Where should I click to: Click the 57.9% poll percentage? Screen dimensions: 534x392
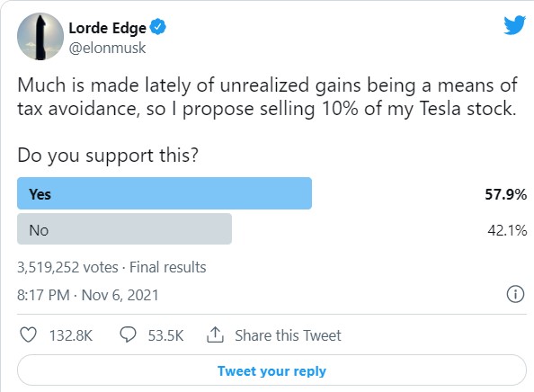506,194
